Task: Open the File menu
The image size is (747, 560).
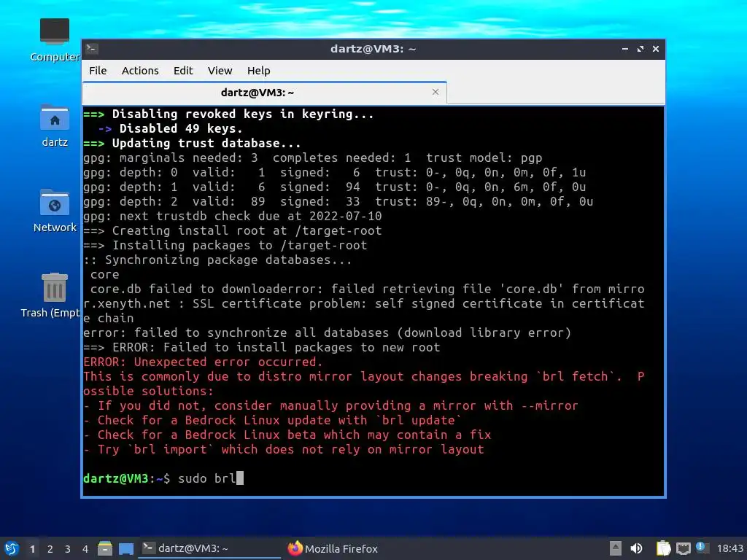Action: point(98,71)
